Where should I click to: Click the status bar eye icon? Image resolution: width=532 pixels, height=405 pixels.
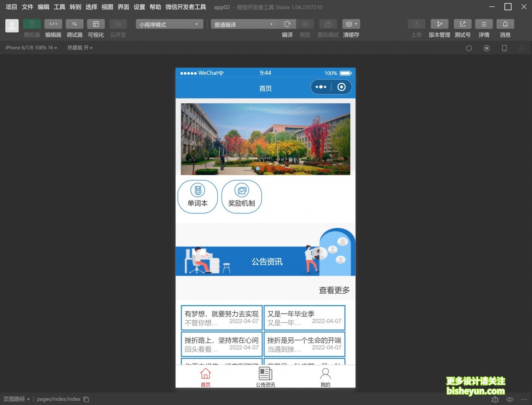pos(510,399)
